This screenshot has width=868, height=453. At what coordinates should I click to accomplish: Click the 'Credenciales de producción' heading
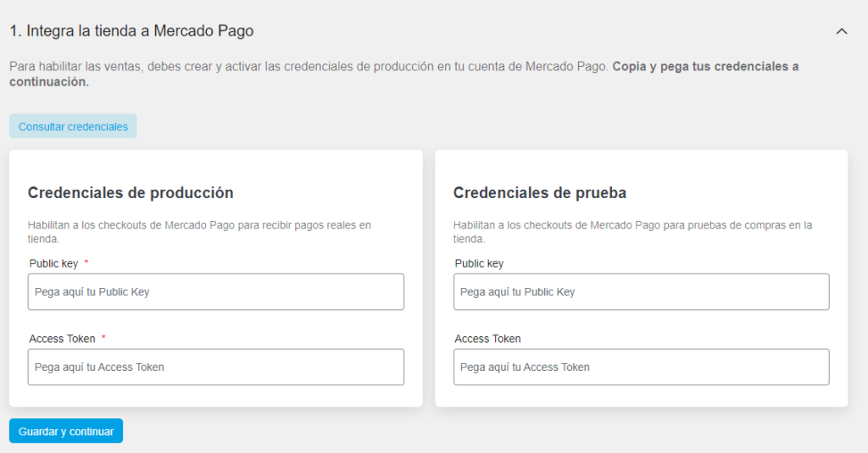point(131,192)
